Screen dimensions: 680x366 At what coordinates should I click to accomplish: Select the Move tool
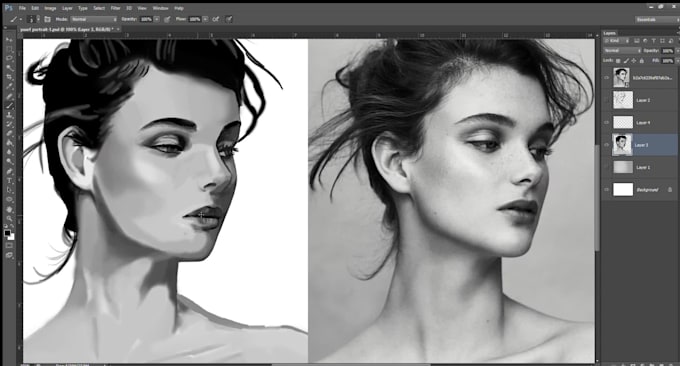(x=9, y=40)
